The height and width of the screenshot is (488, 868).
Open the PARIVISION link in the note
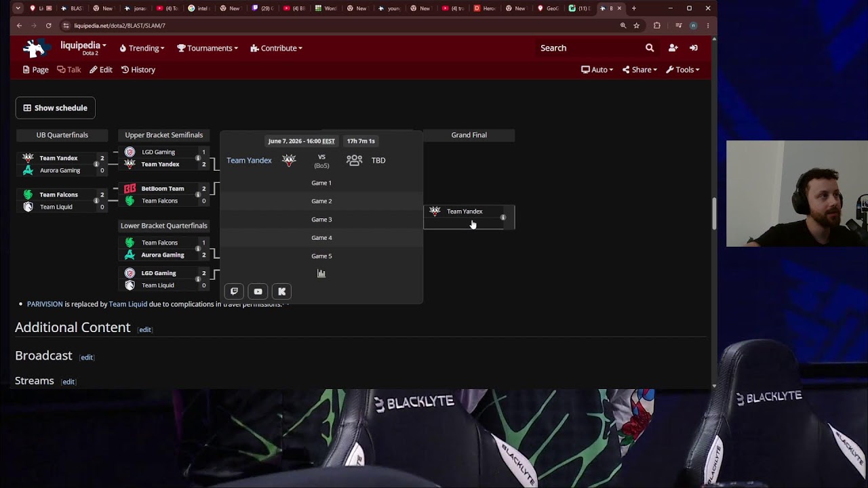point(45,304)
